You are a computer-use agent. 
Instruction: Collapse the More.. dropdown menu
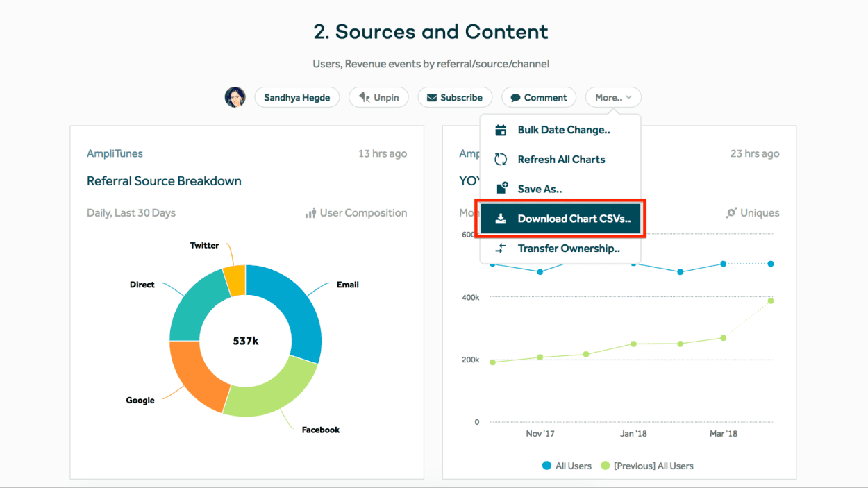612,97
